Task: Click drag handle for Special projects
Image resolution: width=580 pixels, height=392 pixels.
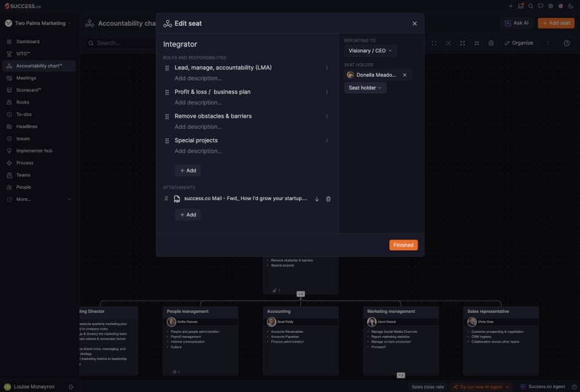Action: (x=167, y=141)
